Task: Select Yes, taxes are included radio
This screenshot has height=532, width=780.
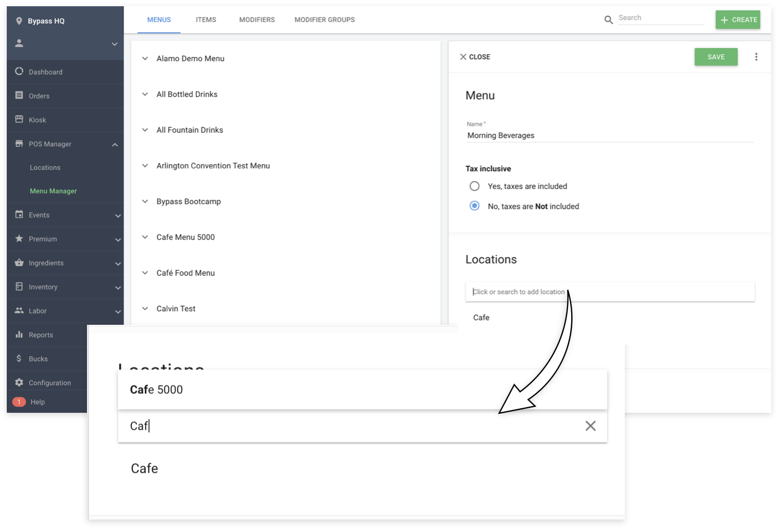Action: (x=474, y=186)
